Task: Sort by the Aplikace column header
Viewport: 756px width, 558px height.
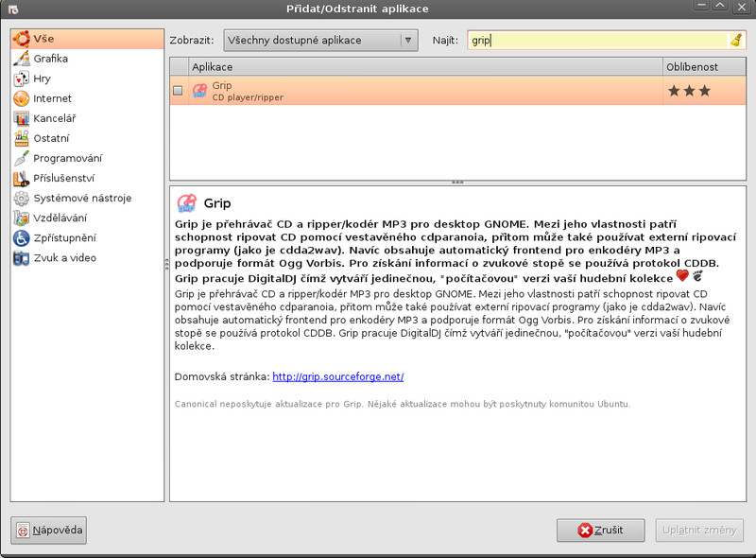Action: coord(426,66)
